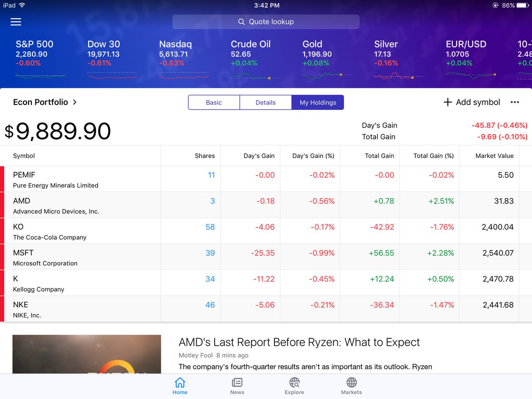Open the Dow 30 index card
532x399 pixels.
[112, 60]
